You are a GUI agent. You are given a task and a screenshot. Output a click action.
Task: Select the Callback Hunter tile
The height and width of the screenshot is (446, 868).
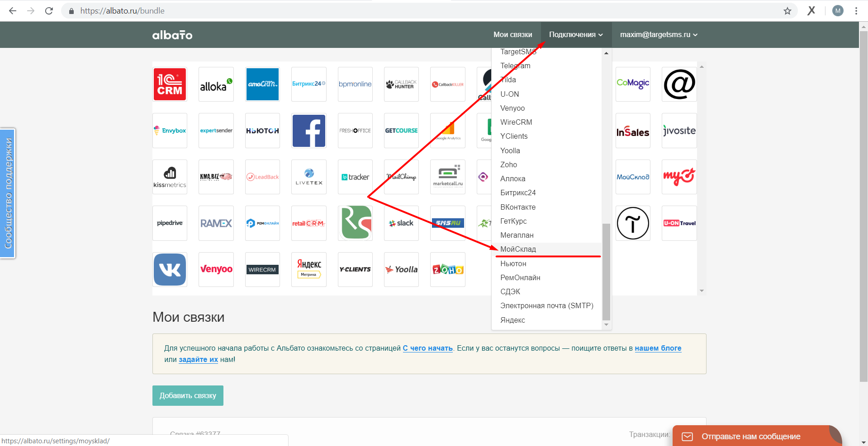pyautogui.click(x=401, y=85)
